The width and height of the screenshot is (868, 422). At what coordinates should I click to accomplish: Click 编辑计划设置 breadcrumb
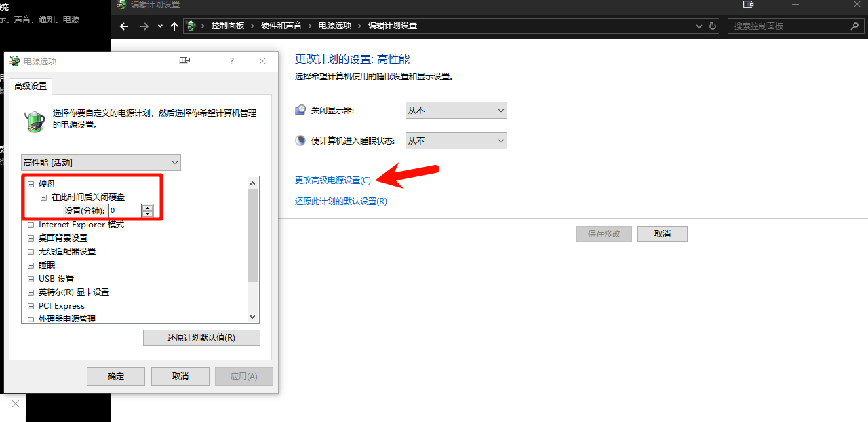tap(393, 26)
